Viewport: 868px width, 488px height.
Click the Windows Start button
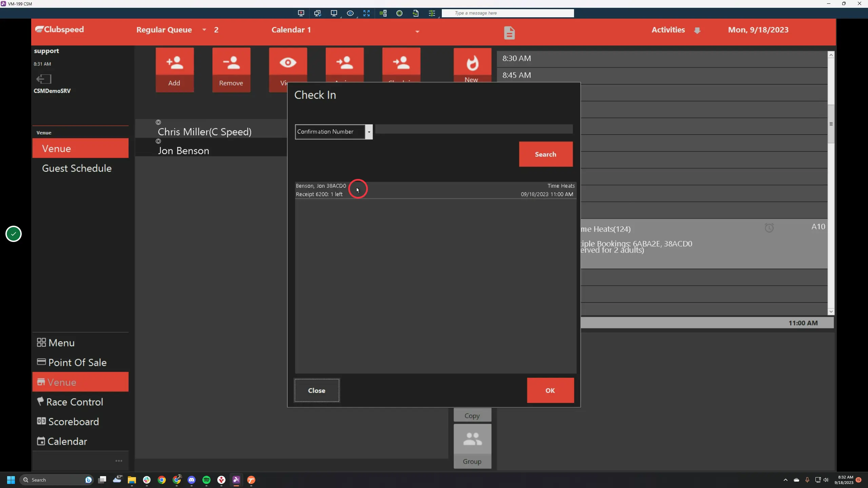tap(11, 480)
